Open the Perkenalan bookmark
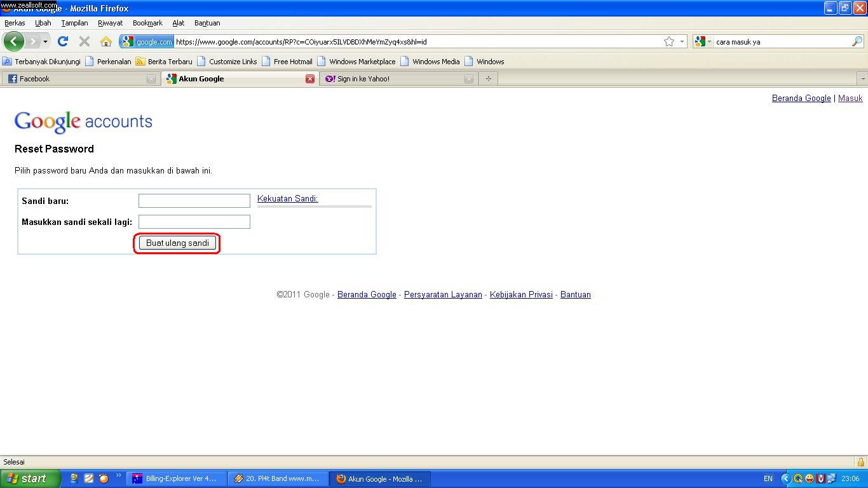Viewport: 868px width, 488px height. [108, 62]
